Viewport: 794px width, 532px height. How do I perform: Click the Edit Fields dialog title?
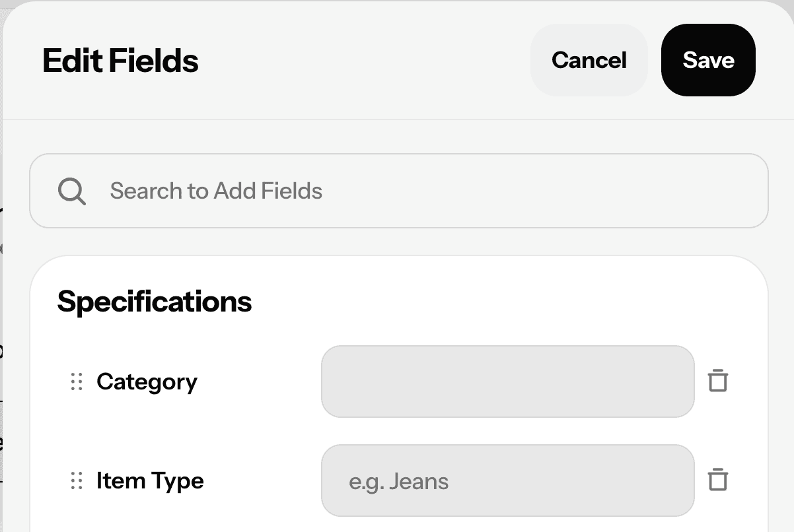pos(120,61)
